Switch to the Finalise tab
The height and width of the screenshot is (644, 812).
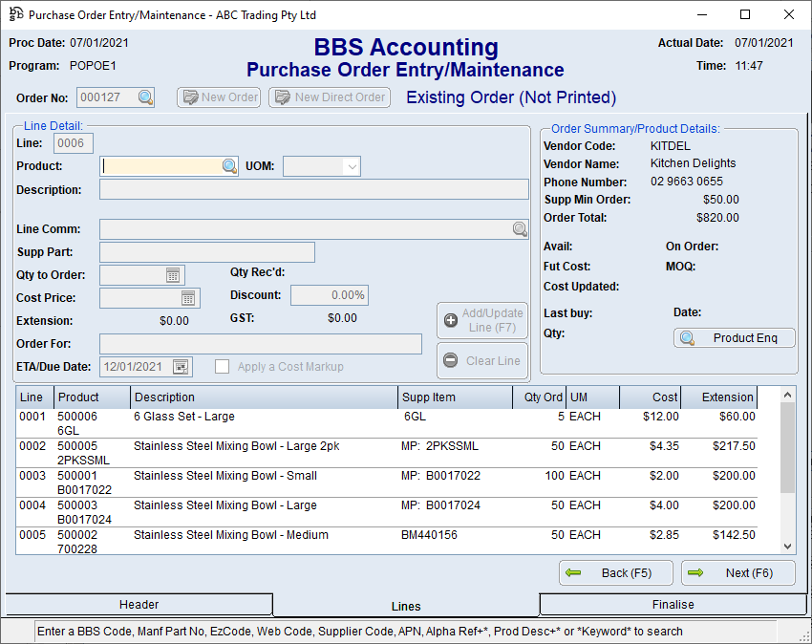pyautogui.click(x=673, y=605)
